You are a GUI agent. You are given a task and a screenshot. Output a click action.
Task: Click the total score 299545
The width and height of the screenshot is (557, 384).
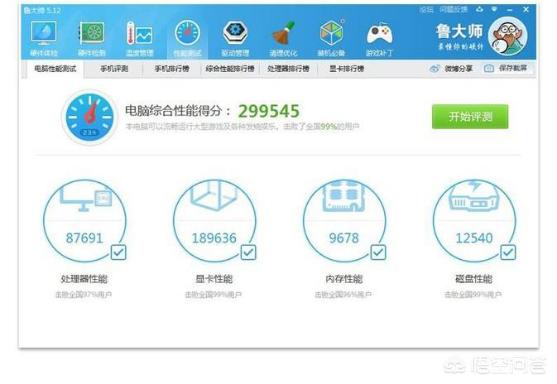tap(269, 111)
